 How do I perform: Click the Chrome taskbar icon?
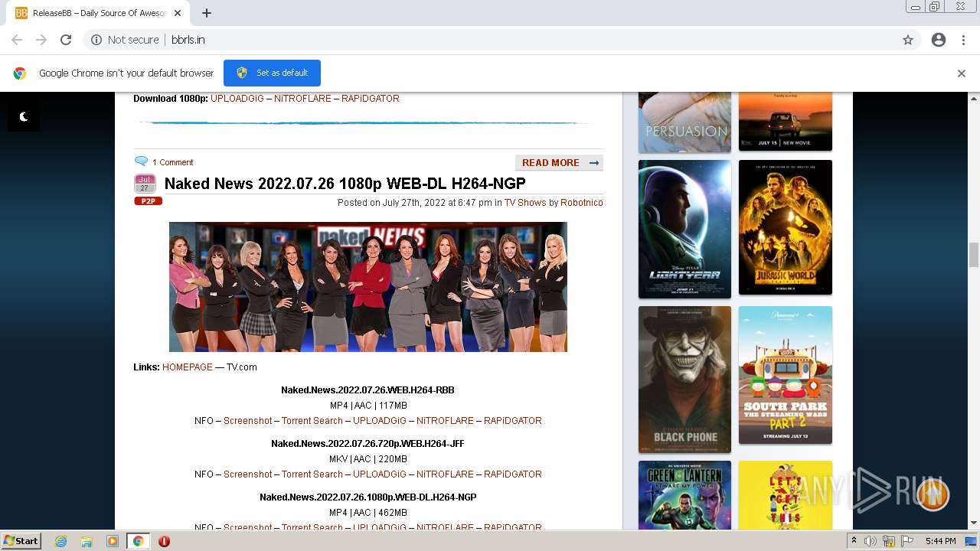139,541
